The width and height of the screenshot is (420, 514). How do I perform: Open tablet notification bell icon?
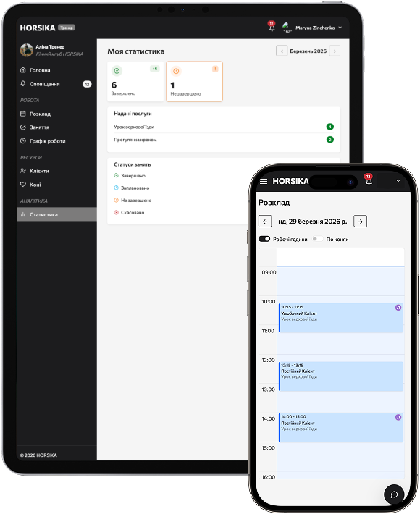[x=272, y=28]
